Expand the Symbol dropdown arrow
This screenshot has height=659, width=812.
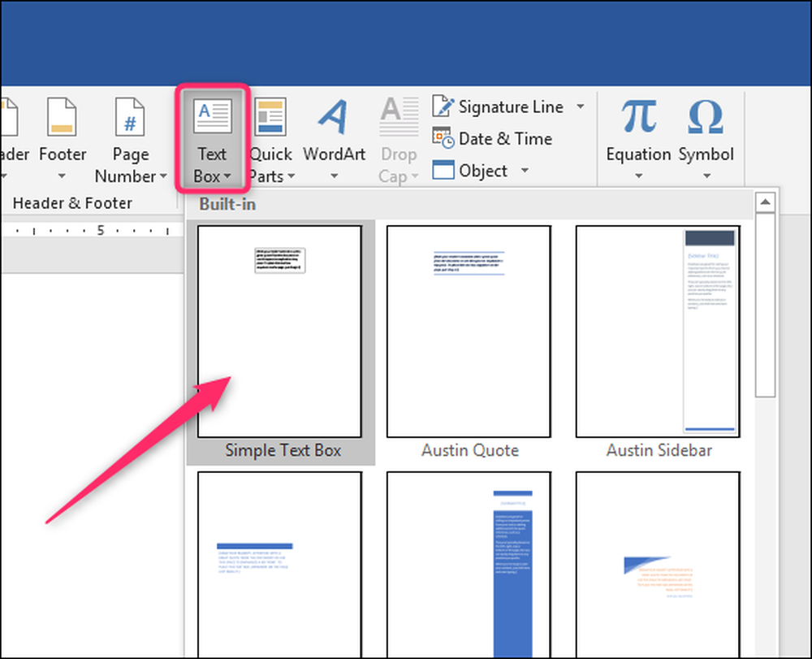706,176
